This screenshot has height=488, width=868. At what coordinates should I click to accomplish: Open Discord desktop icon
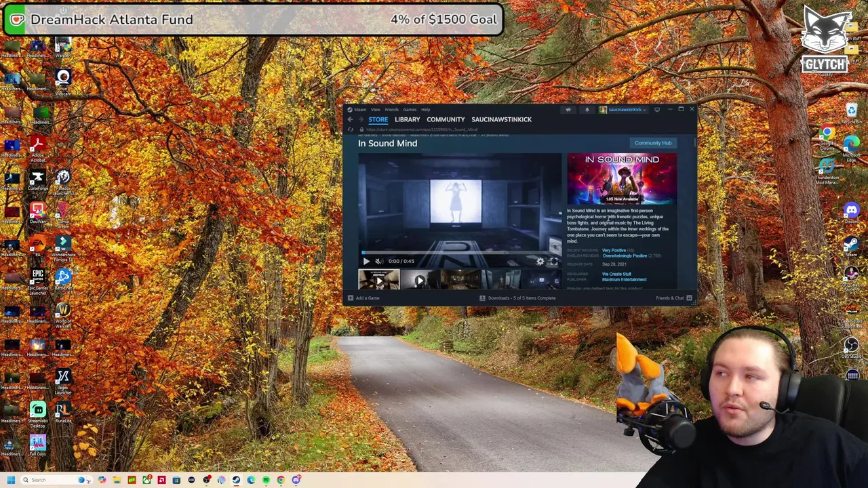click(852, 213)
